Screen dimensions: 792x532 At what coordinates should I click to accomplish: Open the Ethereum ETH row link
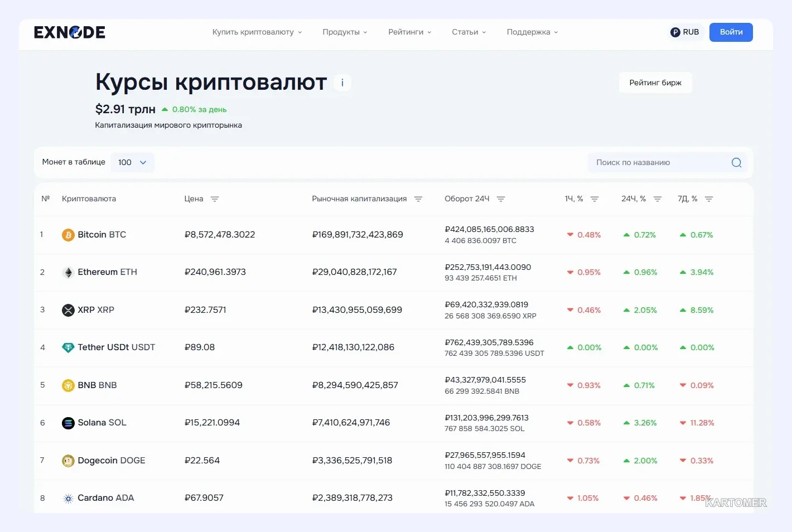click(107, 272)
